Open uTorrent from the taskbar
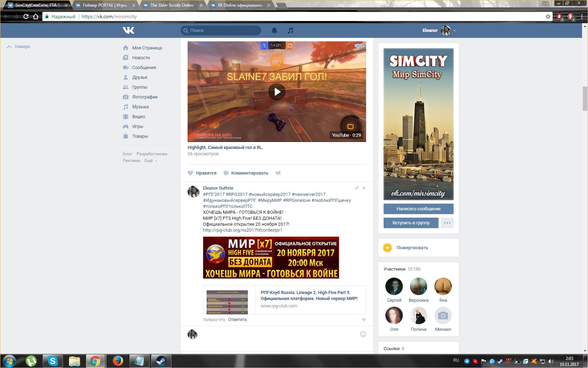 tap(31, 361)
